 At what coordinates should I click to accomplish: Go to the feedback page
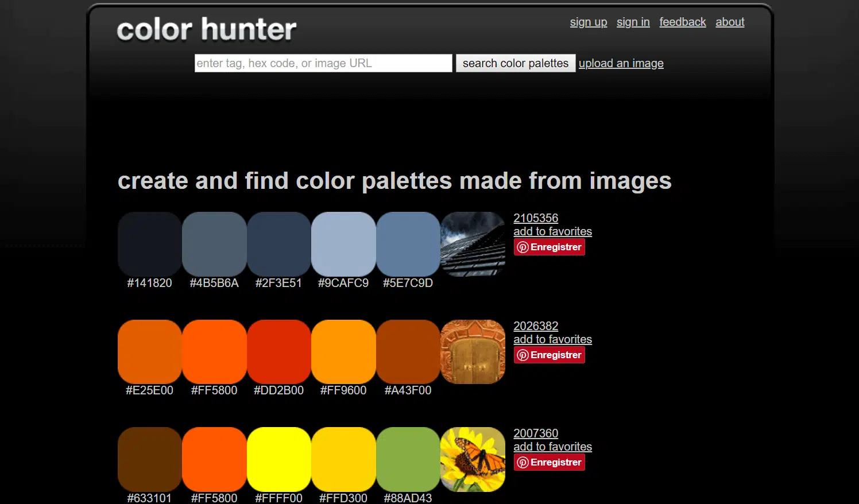683,22
